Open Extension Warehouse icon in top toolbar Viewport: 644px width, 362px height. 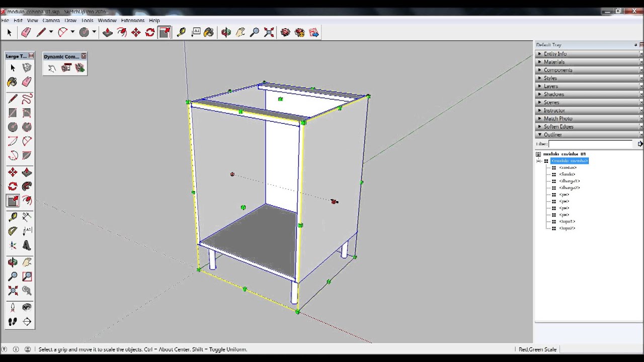[300, 32]
